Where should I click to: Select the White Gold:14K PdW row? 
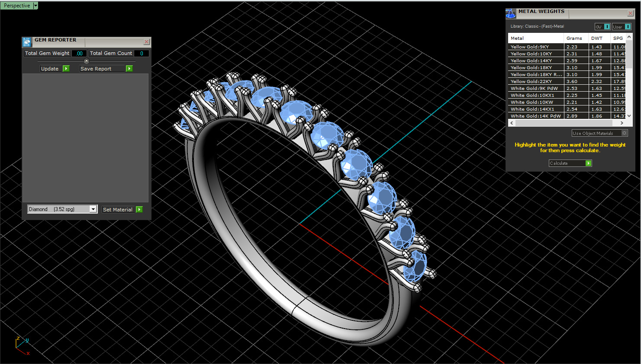567,116
